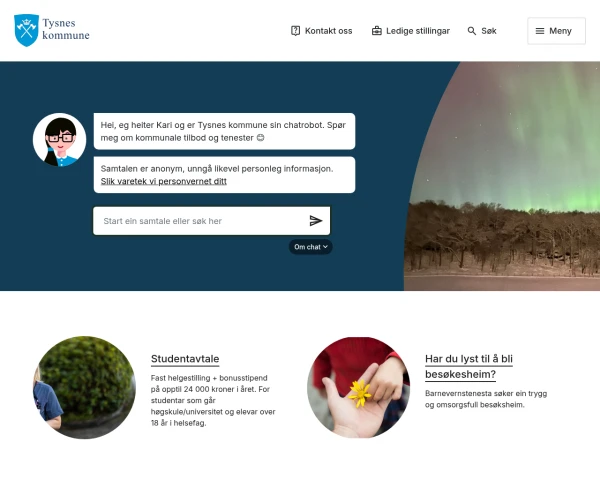Click the hamburger menu icon

pyautogui.click(x=540, y=31)
